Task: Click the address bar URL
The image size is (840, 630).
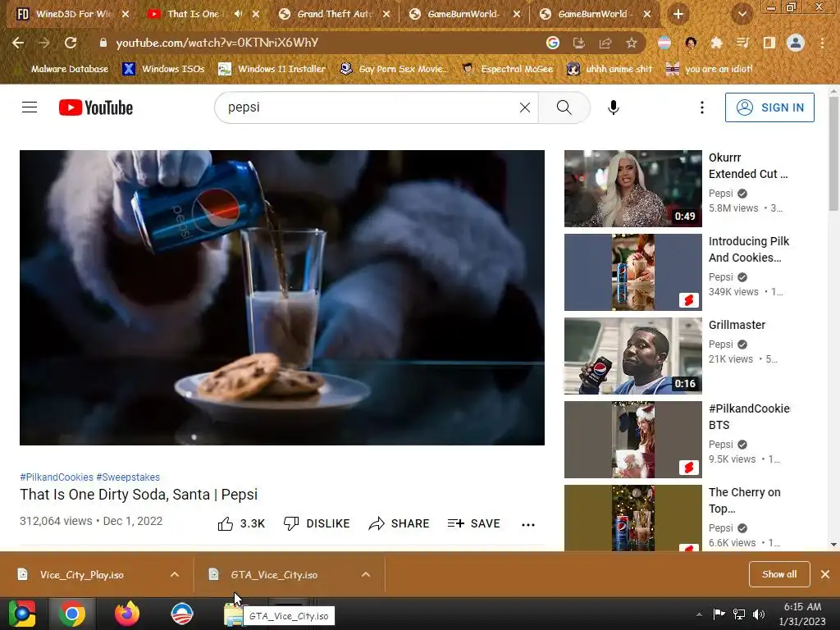Action: coord(217,43)
